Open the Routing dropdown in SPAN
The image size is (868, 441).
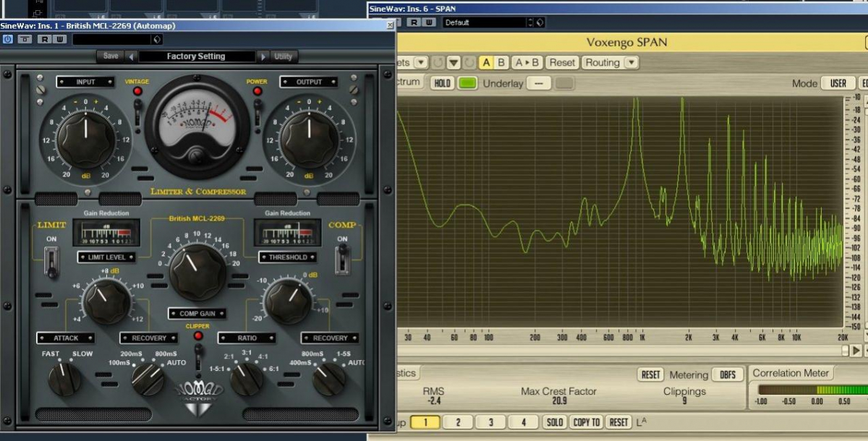(x=610, y=63)
